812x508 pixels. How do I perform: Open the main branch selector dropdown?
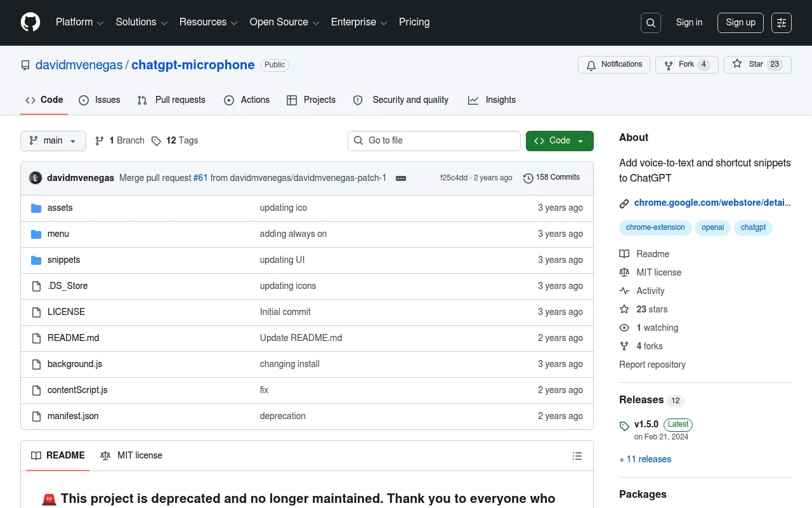(53, 141)
